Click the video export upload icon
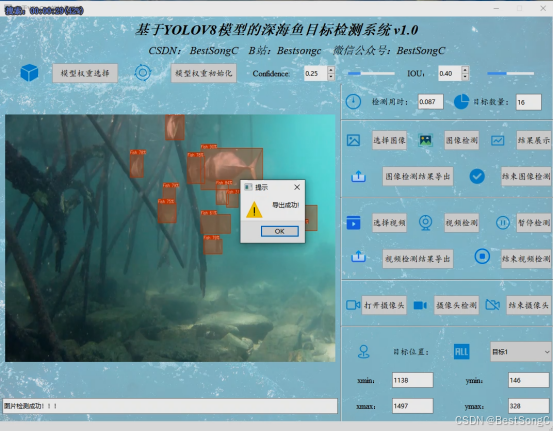This screenshot has height=432, width=554. [x=358, y=256]
